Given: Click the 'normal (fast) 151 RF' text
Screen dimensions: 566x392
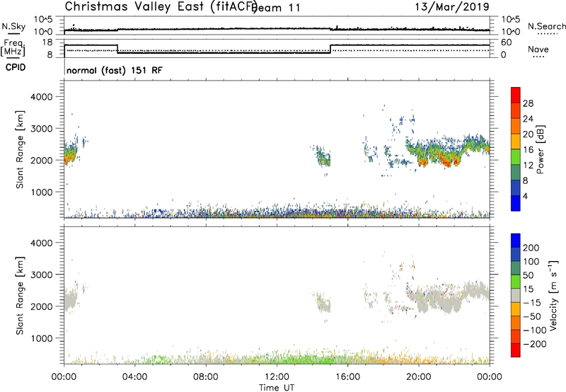Looking at the screenshot, I should tap(115, 70).
